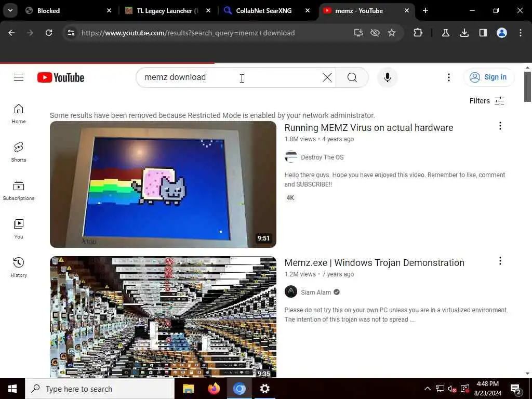Viewport: 532px width, 399px height.
Task: Install app icon in address bar
Action: click(358, 33)
